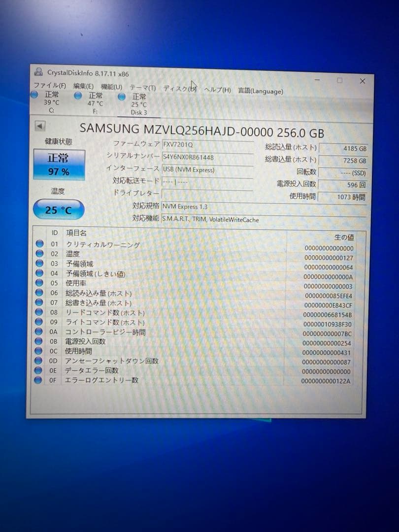Click the previous disk arrow button
The width and height of the screenshot is (399, 532).
[40, 126]
